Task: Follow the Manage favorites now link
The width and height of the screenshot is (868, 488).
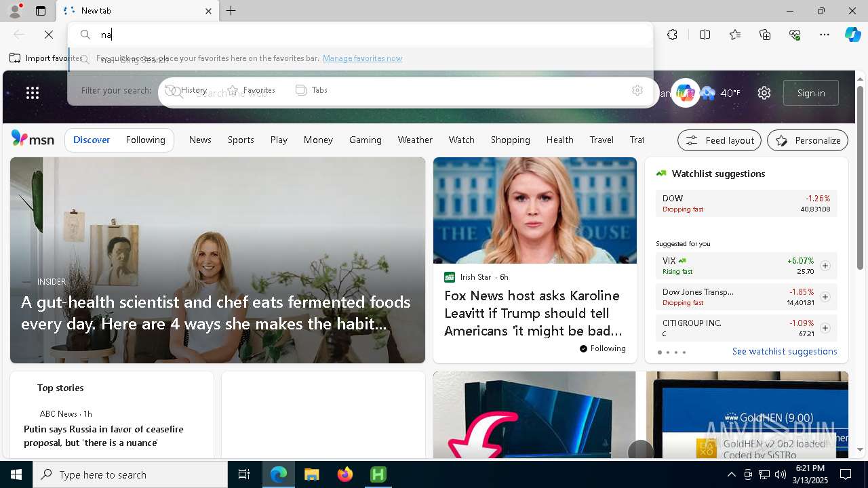Action: coord(362,58)
